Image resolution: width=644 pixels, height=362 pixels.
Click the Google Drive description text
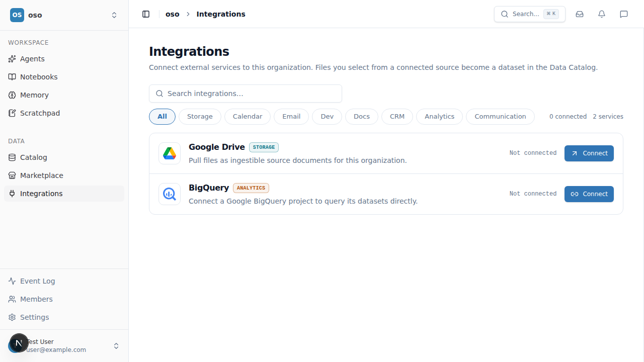point(298,160)
